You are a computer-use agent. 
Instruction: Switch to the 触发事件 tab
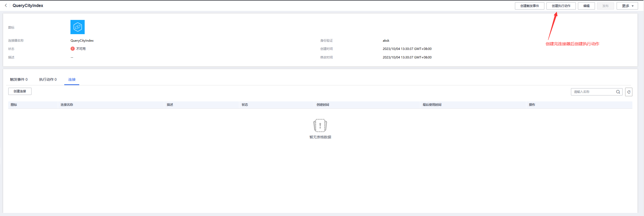click(x=19, y=79)
